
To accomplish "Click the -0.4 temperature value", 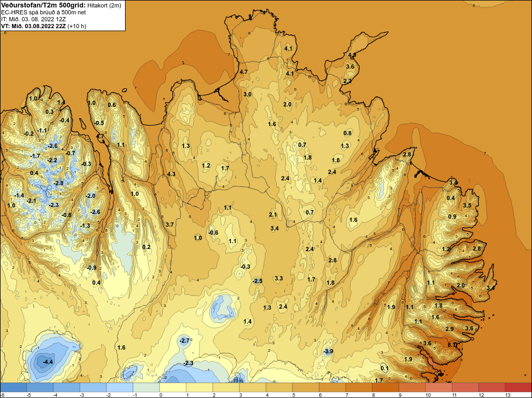I will coord(64,120).
